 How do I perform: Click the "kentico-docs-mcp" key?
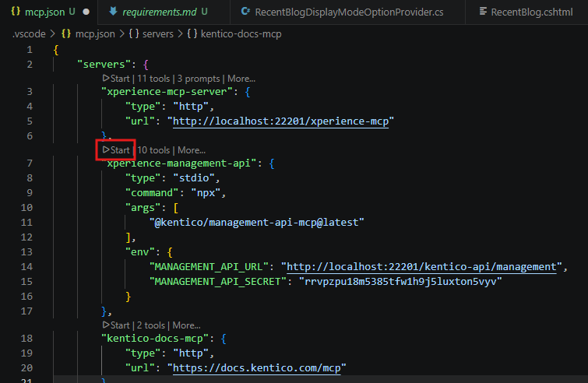click(155, 339)
